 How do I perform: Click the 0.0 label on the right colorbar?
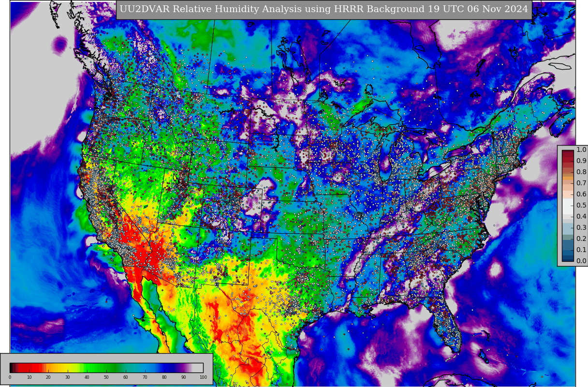click(581, 261)
